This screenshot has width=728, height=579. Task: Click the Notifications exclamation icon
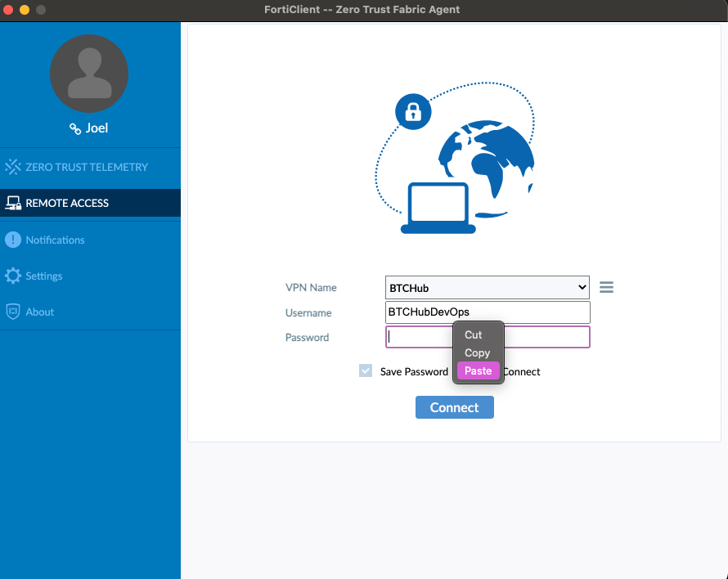[13, 240]
